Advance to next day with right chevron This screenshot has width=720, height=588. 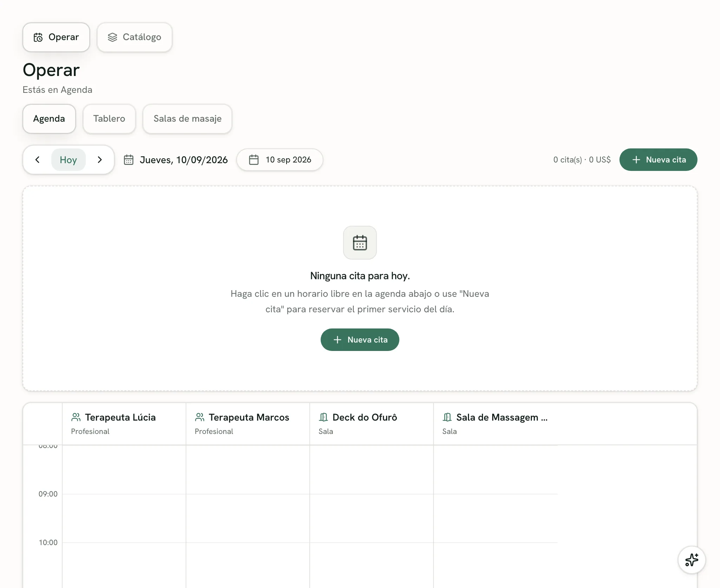(x=99, y=160)
